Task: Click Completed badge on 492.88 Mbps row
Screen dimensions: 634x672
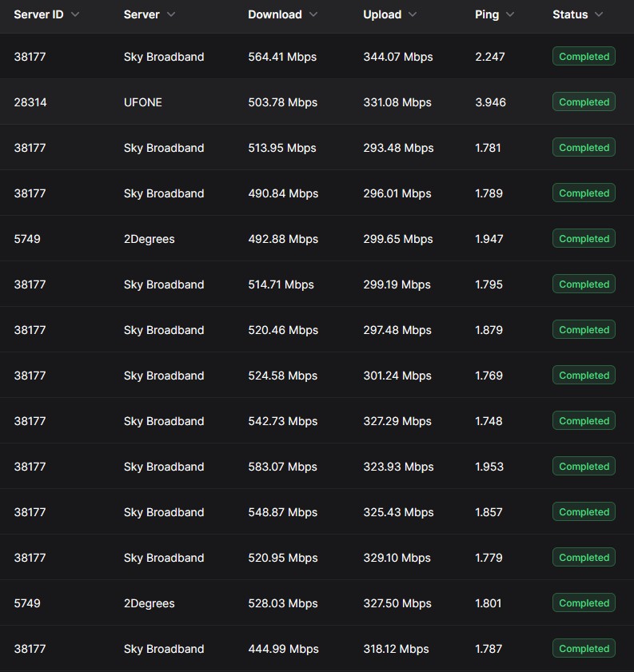Action: (584, 239)
